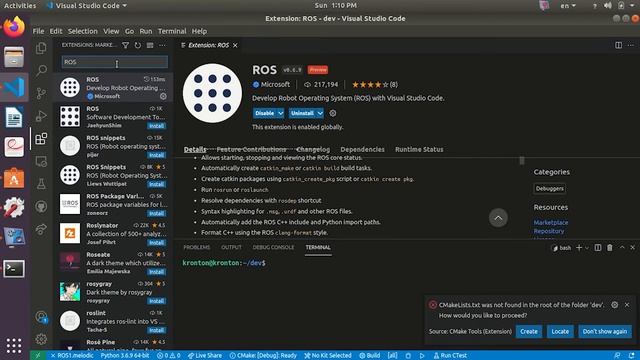Install the ROS snippets extension by pijar
The width and height of the screenshot is (640, 360).
pyautogui.click(x=156, y=155)
